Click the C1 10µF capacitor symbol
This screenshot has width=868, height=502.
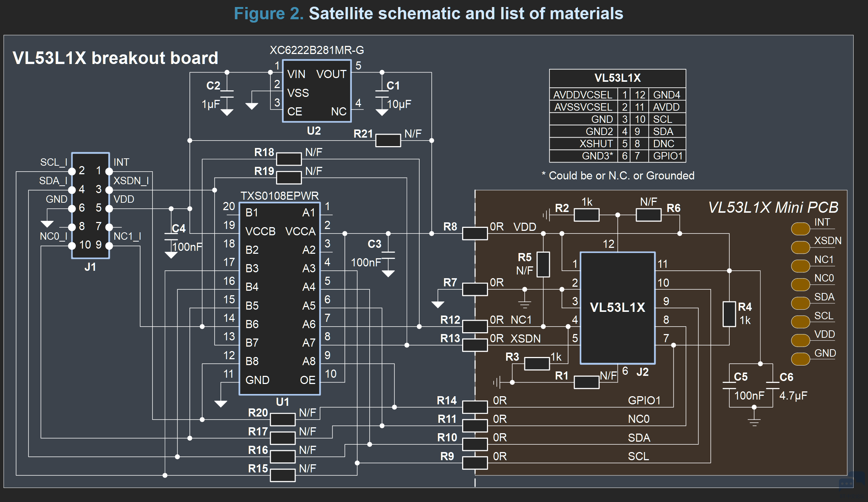382,94
